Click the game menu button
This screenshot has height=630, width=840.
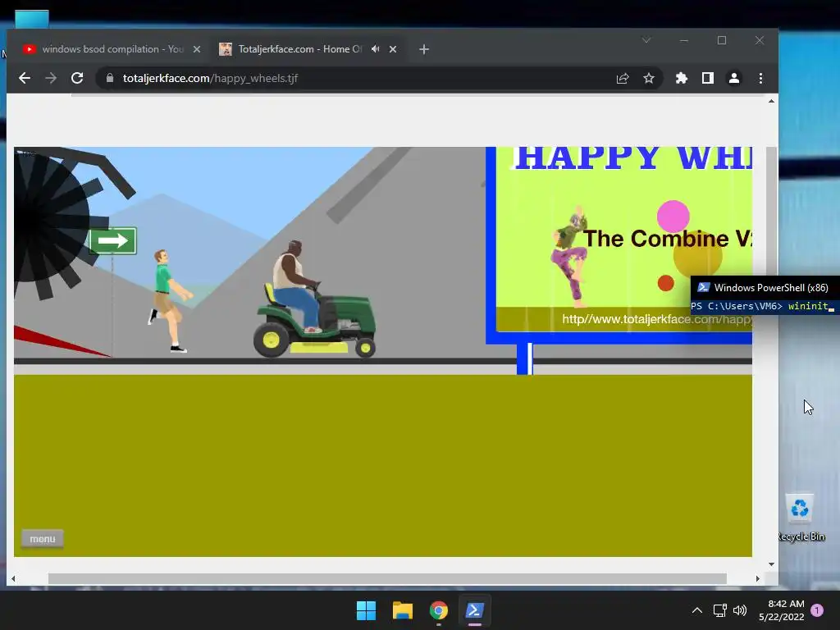coord(43,538)
